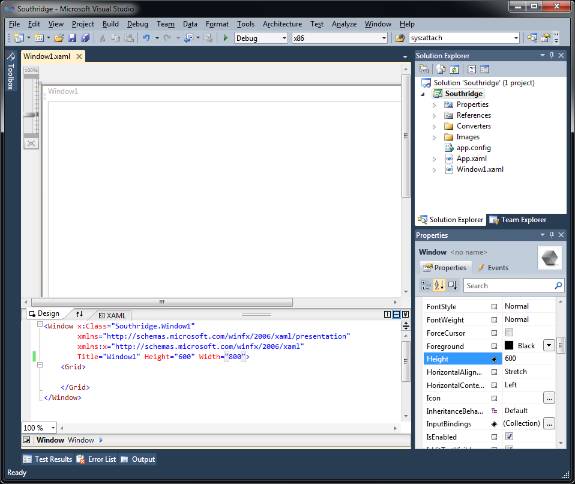This screenshot has width=575, height=484.
Task: Click the Save All toolbar icon
Action: coord(85,38)
